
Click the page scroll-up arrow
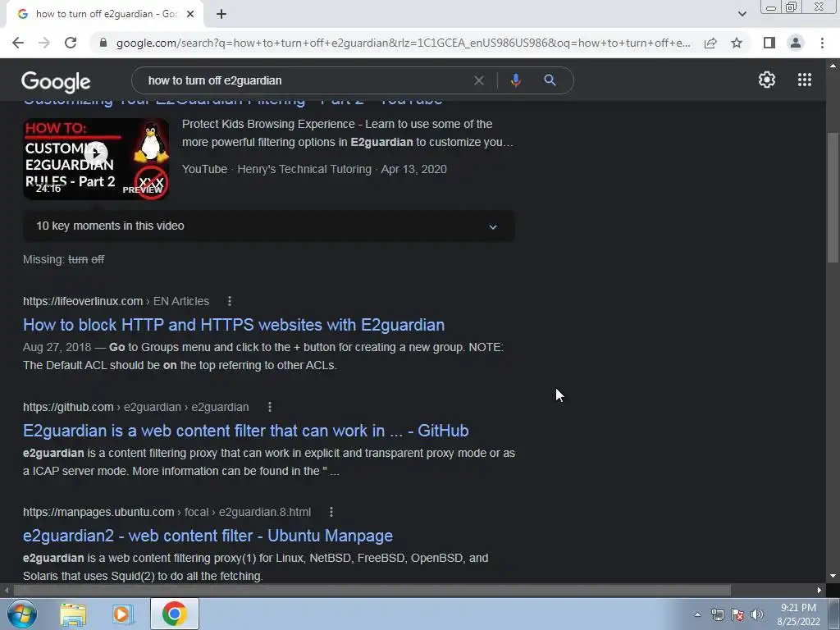coord(833,66)
